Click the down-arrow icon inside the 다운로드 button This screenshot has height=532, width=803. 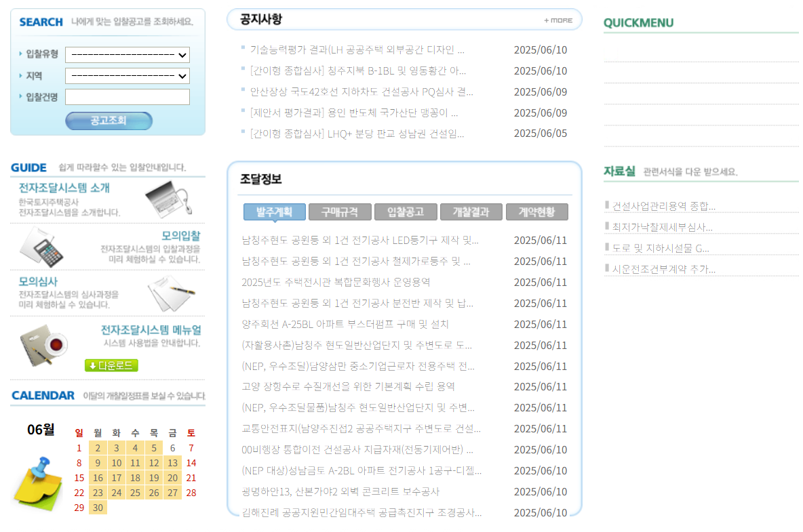tap(93, 365)
